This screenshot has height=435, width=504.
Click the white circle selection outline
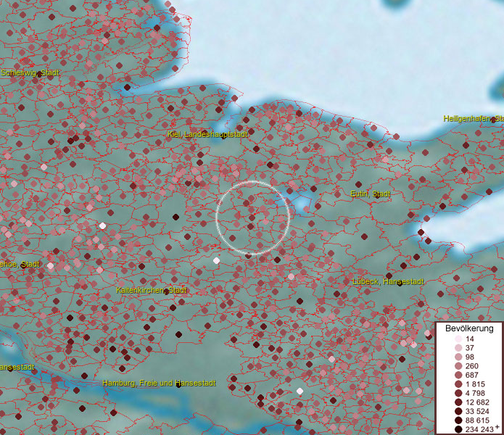(x=253, y=217)
